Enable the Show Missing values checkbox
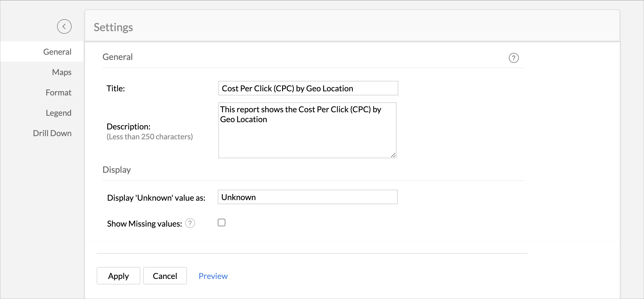This screenshot has height=299, width=644. [222, 223]
